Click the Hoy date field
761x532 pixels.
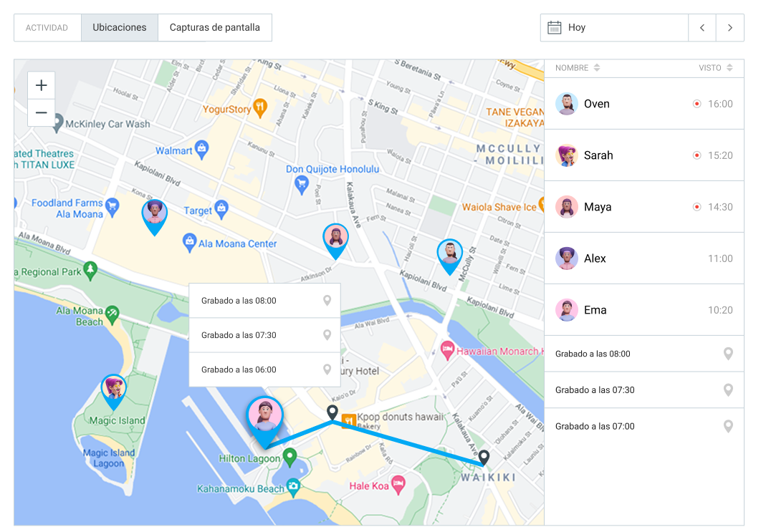[x=614, y=28]
